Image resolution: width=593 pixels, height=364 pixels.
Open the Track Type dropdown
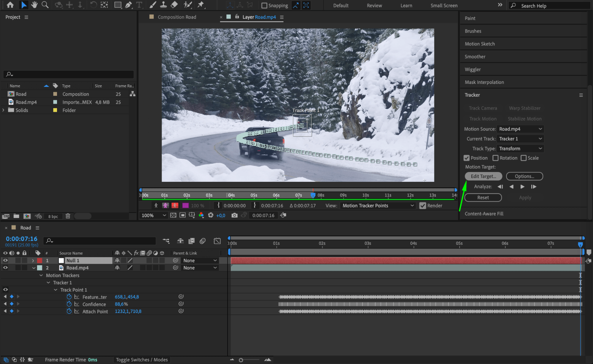click(520, 149)
